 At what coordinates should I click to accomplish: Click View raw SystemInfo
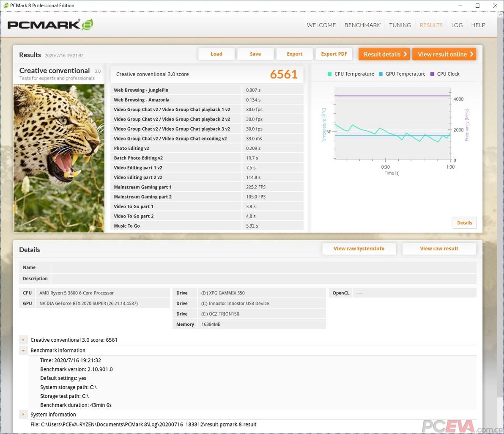(x=359, y=248)
